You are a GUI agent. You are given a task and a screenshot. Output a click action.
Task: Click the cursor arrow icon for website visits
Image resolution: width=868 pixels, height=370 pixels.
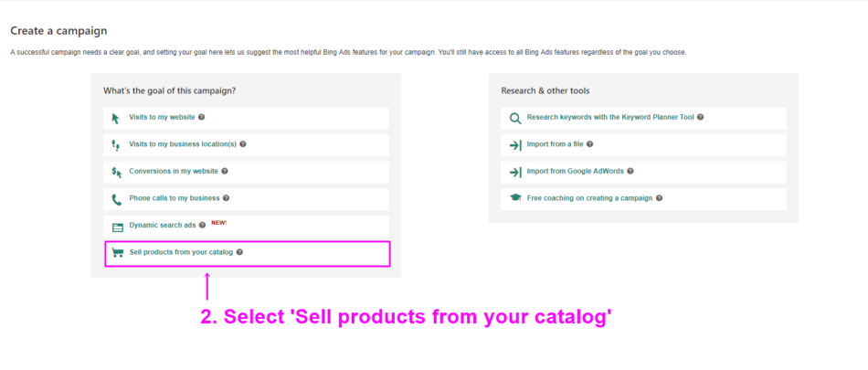(x=116, y=118)
